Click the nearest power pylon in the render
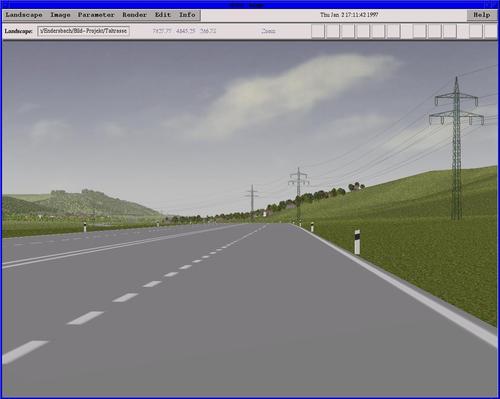Image resolution: width=500 pixels, height=399 pixels. 456,148
